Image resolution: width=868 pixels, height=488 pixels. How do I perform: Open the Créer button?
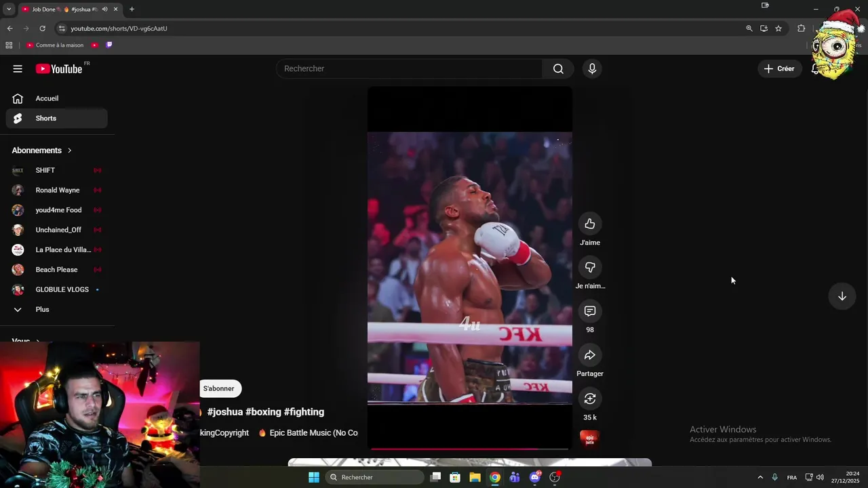pyautogui.click(x=779, y=68)
